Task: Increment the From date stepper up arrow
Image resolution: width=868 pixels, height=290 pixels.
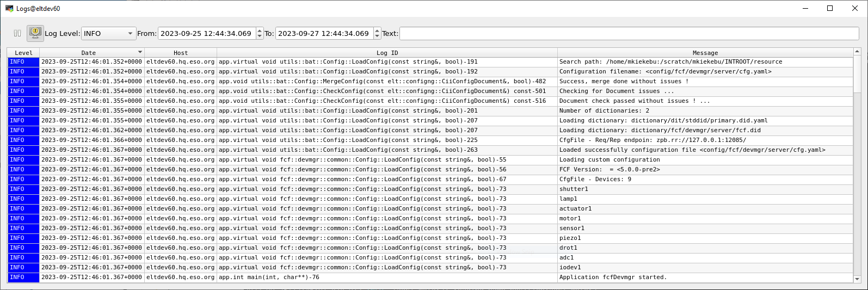Action: (260, 30)
